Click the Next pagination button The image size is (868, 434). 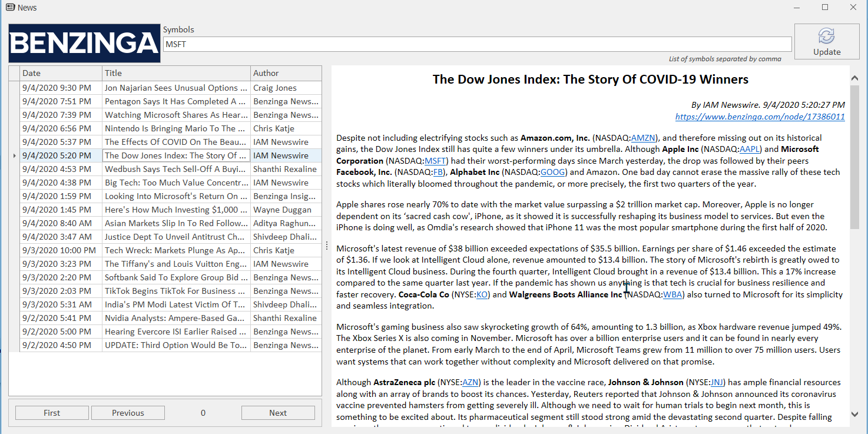click(x=278, y=412)
